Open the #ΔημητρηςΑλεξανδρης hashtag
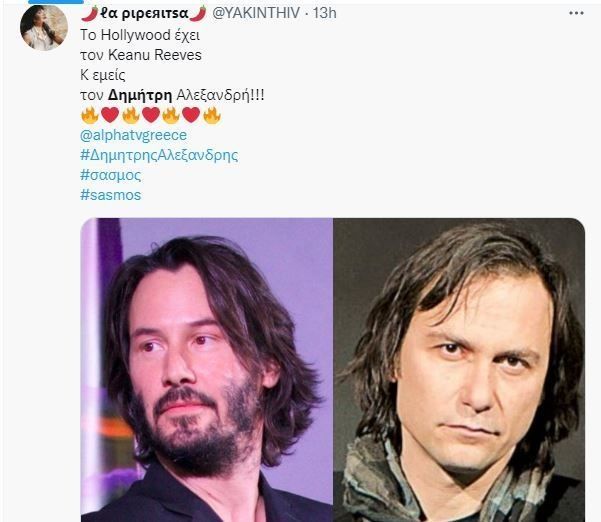This screenshot has height=522, width=601. point(159,155)
